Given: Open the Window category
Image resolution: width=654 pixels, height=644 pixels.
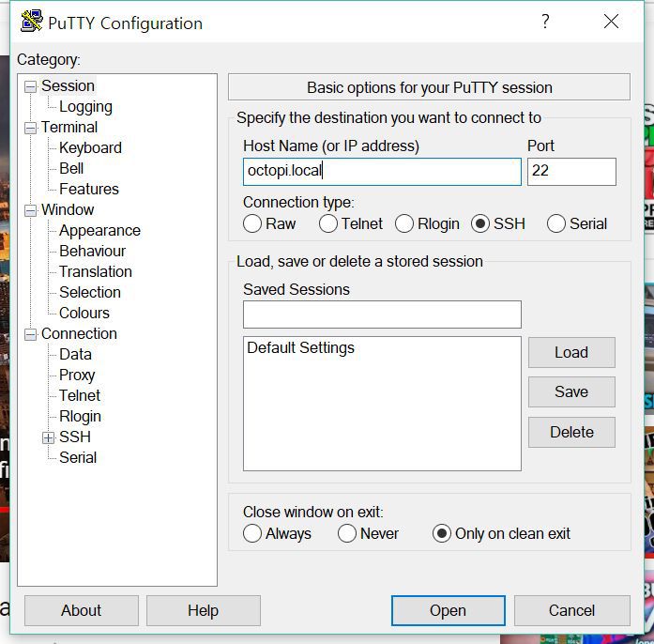Looking at the screenshot, I should pos(68,209).
